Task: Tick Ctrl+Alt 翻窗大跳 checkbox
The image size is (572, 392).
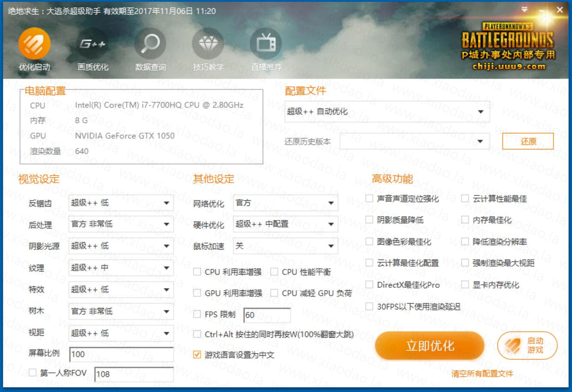Action: [197, 334]
